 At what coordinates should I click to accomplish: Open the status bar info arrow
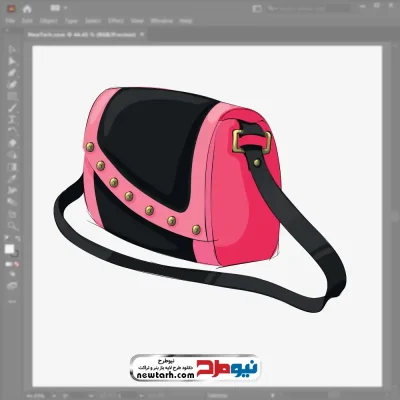[x=273, y=395]
